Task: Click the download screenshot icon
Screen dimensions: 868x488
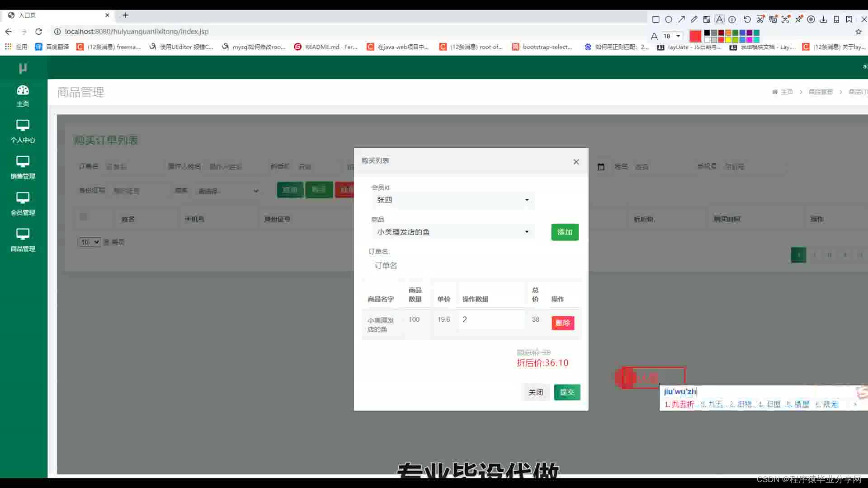Action: [823, 19]
